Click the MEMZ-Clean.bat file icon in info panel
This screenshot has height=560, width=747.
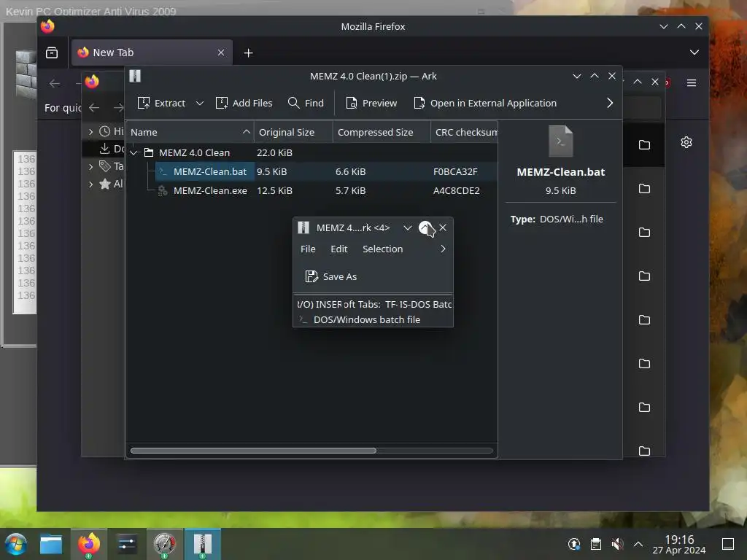[x=561, y=141]
